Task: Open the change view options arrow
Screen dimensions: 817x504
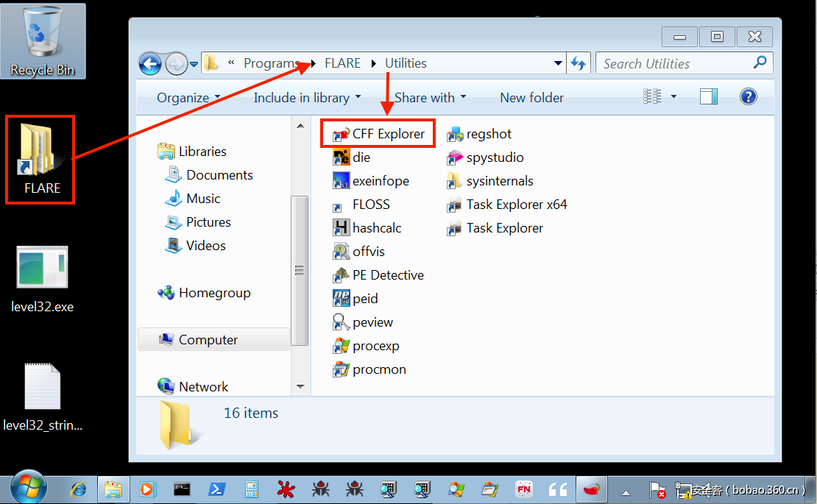Action: coord(673,97)
